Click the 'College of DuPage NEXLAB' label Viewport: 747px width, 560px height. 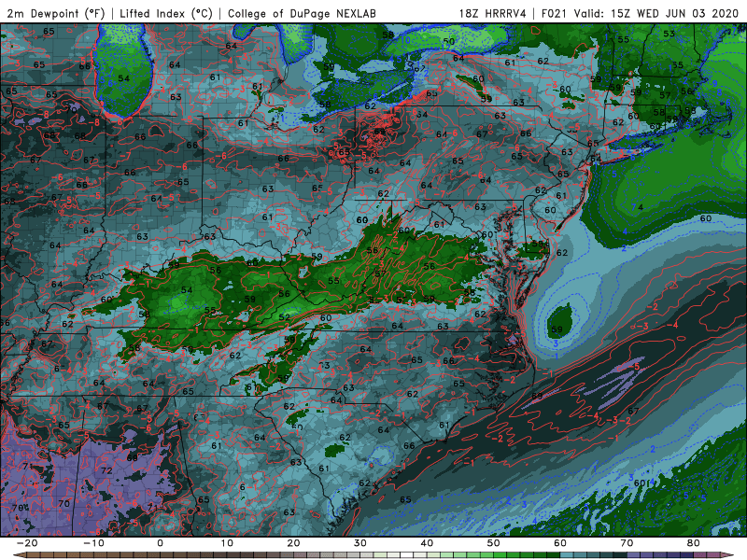click(x=302, y=13)
